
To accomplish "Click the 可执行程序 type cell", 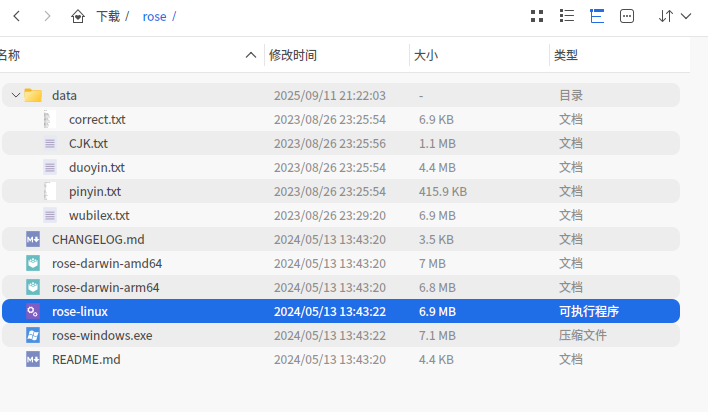I will [x=589, y=311].
